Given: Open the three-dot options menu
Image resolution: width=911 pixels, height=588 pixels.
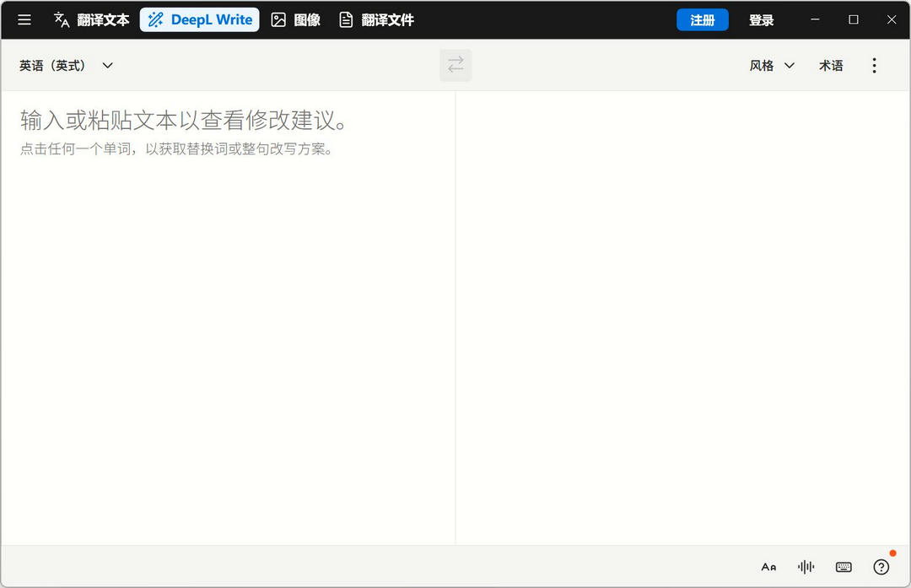Looking at the screenshot, I should coord(875,65).
